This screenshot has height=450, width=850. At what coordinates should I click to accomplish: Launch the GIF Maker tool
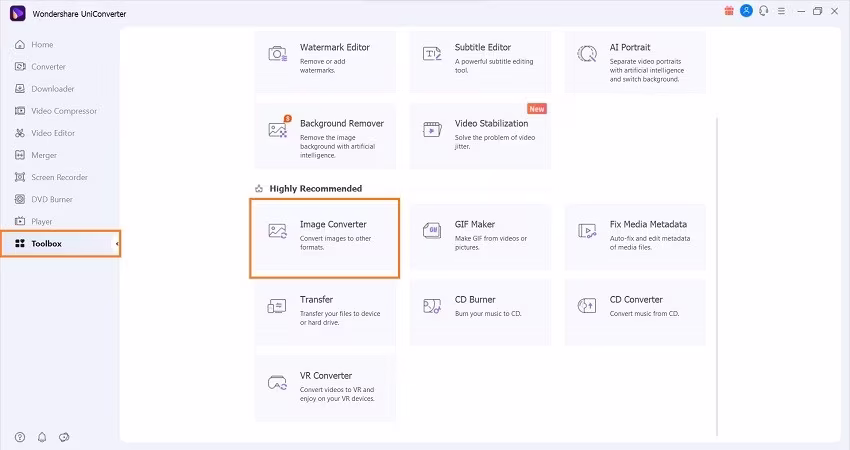479,237
